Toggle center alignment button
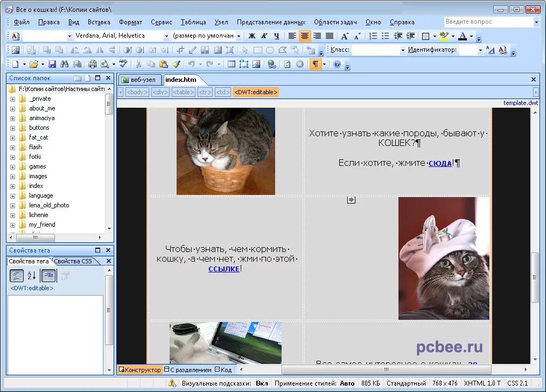The image size is (546, 392). click(x=305, y=36)
